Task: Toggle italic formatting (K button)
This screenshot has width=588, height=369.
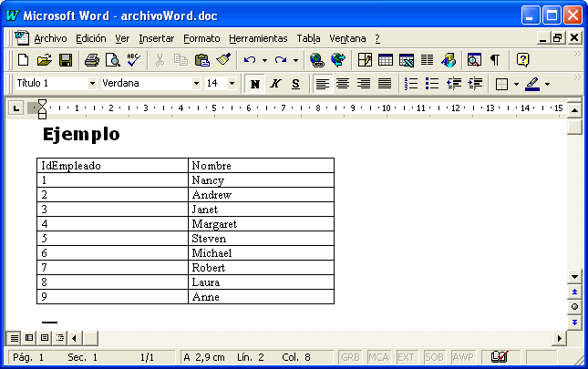Action: [275, 84]
